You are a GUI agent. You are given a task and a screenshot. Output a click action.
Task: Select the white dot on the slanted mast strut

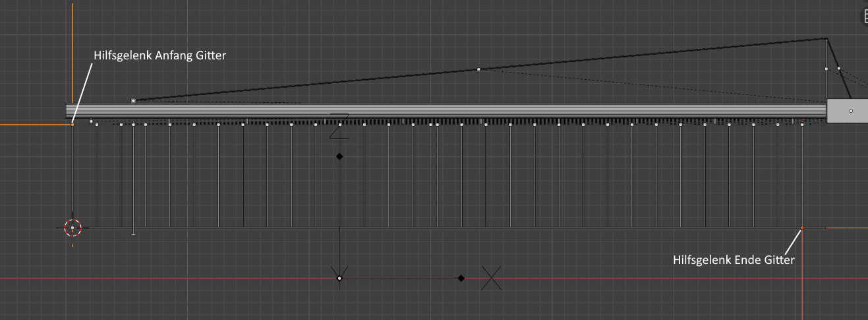click(x=839, y=68)
